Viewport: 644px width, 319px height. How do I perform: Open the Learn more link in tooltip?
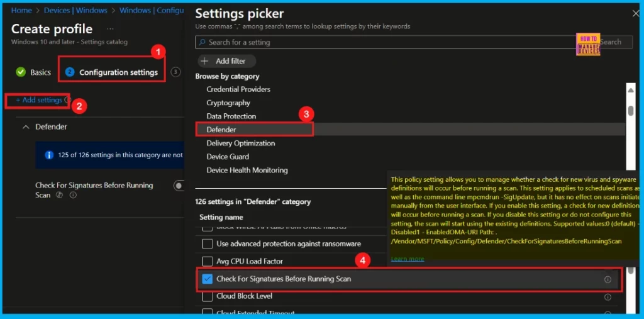[408, 259]
